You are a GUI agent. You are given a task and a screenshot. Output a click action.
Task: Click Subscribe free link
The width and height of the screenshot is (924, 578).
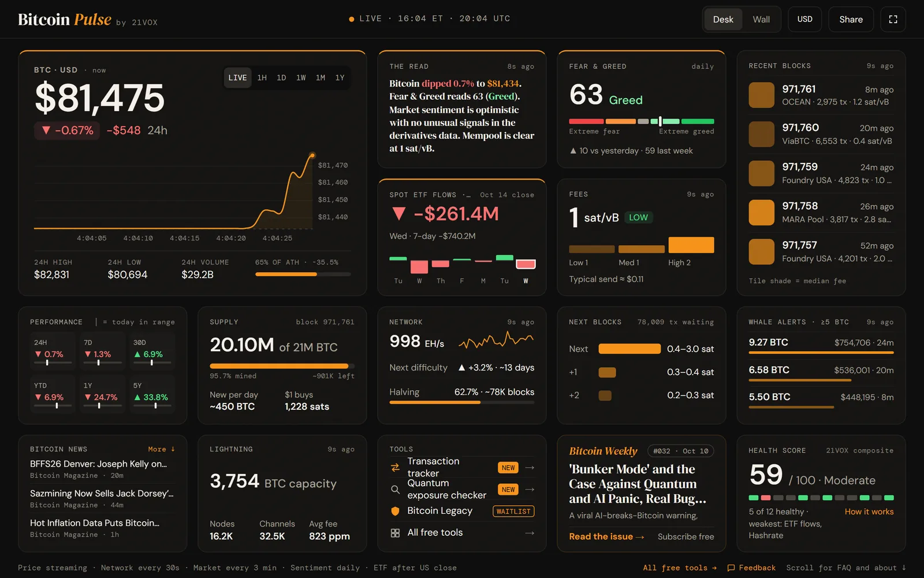pyautogui.click(x=685, y=536)
